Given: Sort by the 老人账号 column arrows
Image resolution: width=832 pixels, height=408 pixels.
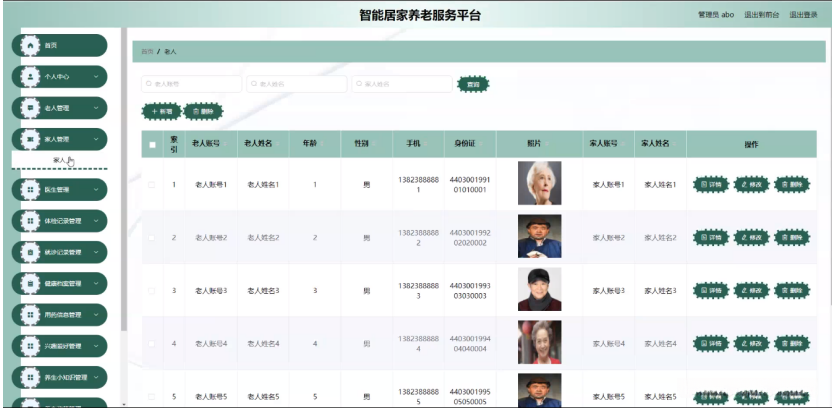Looking at the screenshot, I should point(226,144).
